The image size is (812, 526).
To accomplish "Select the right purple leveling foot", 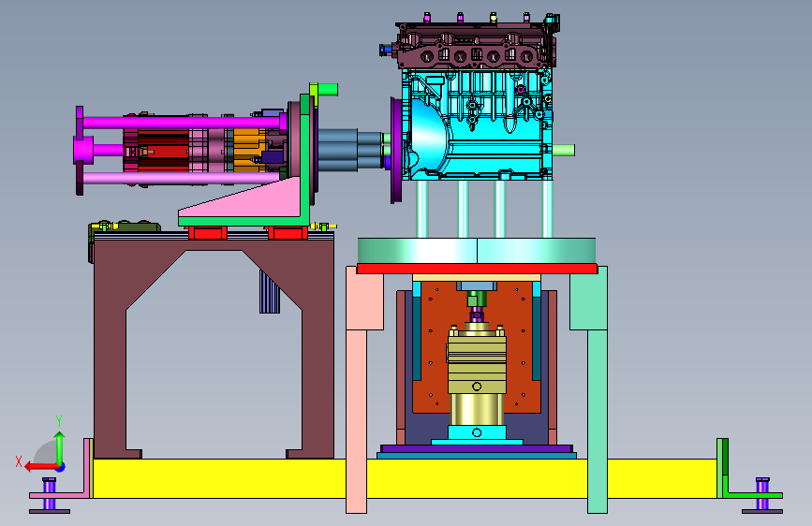I will (x=762, y=495).
